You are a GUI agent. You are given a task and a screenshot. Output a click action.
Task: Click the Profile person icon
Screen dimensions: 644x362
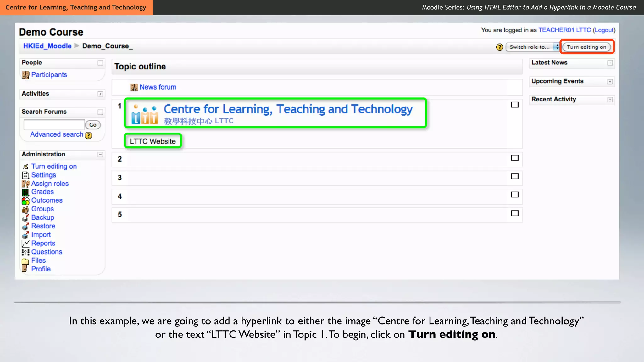pyautogui.click(x=25, y=269)
